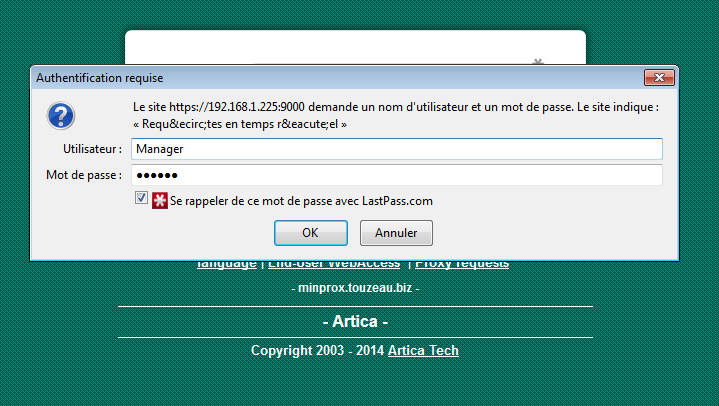The image size is (719, 406).
Task: Open the language link
Action: 226,264
